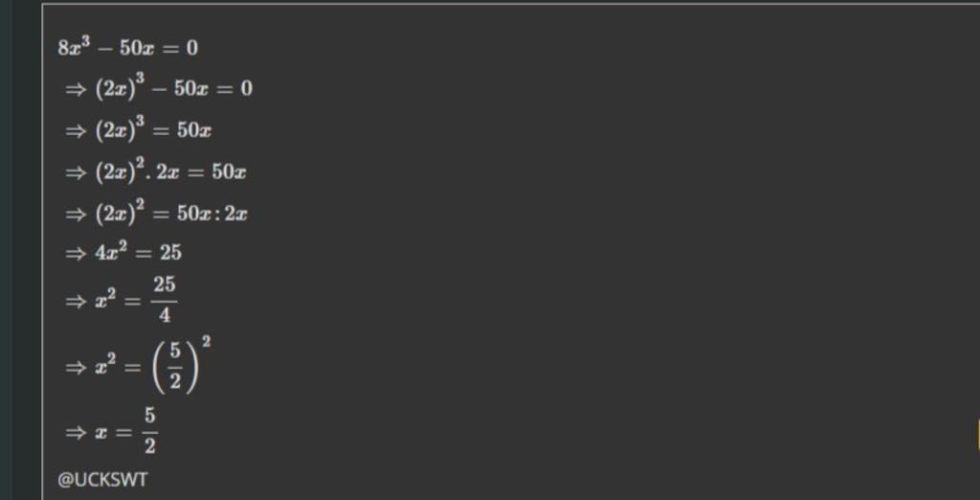Click the implication arrow on the final line
The height and width of the screenshot is (500, 980).
[x=76, y=433]
